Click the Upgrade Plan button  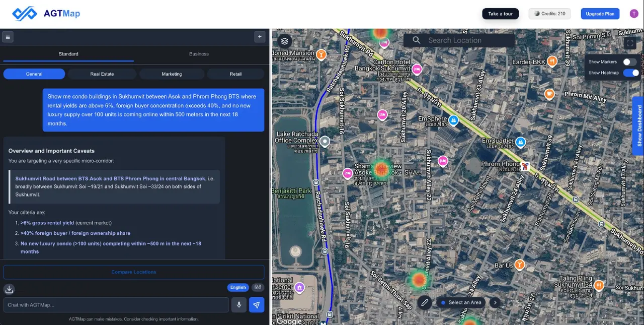click(600, 14)
